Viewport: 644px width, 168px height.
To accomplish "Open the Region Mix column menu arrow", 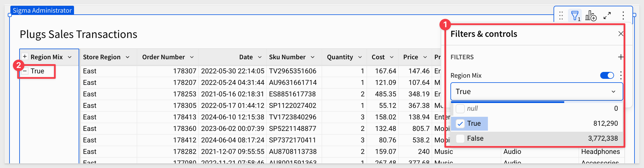I will click(x=70, y=57).
